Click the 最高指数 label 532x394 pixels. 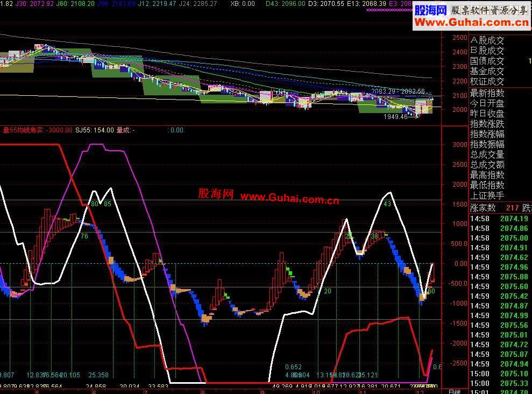487,175
